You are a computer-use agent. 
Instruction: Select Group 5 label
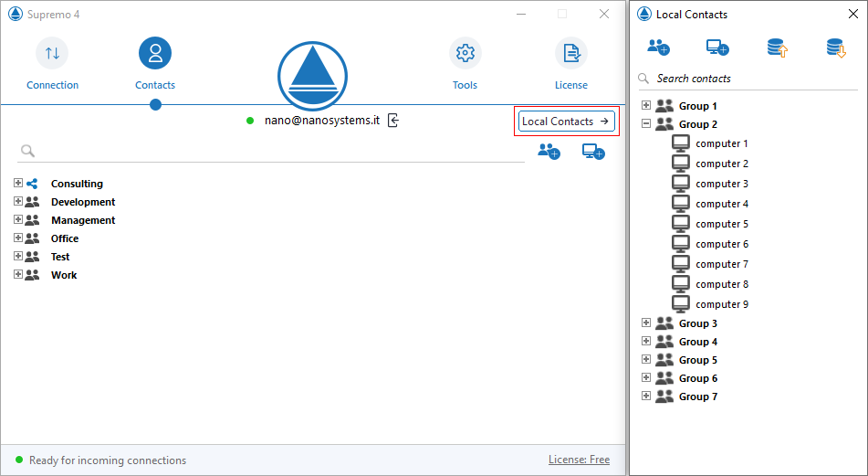[x=698, y=360]
